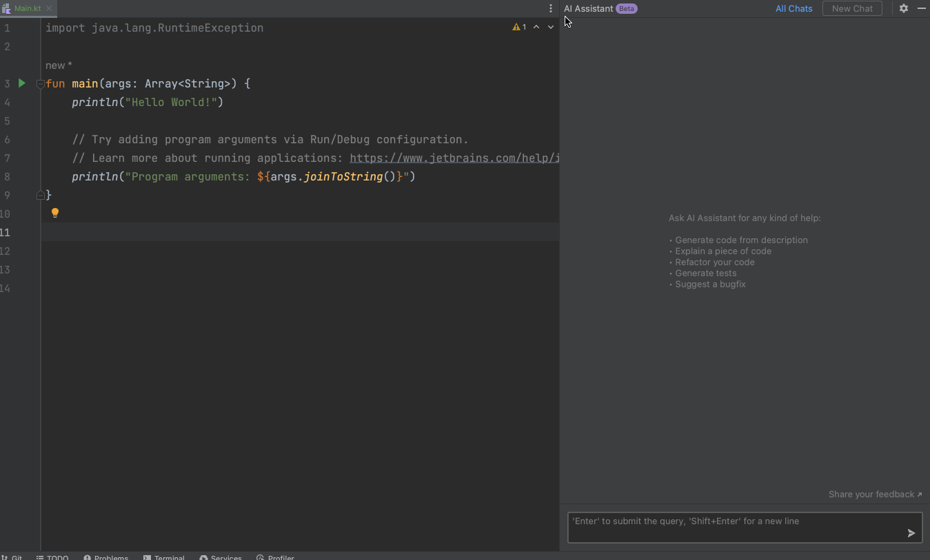Select the Main.kt tab
The image size is (930, 560).
tap(27, 8)
